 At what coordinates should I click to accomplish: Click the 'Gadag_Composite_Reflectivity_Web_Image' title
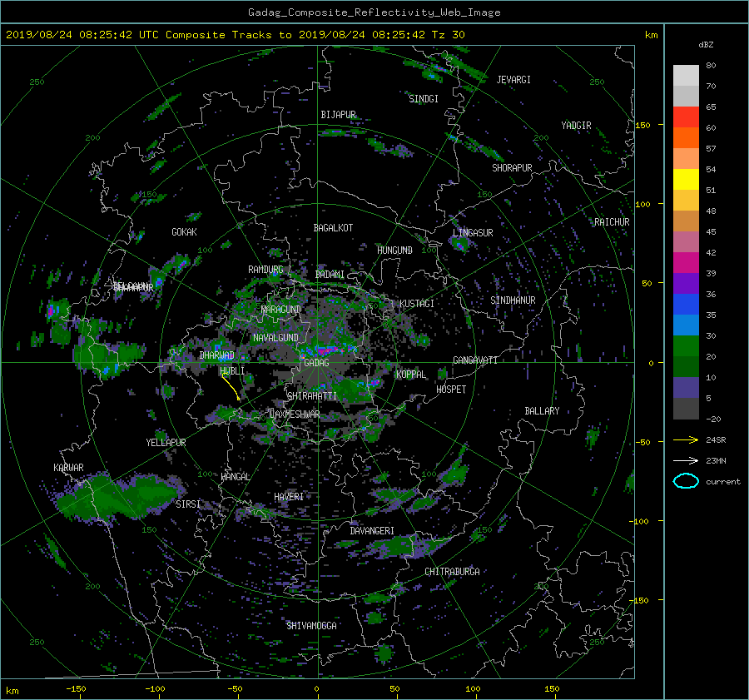tap(374, 12)
